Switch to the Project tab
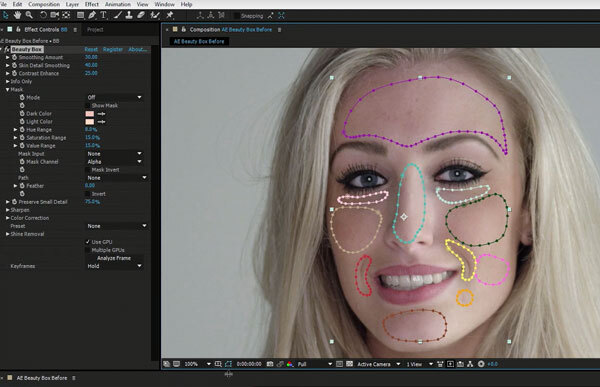Image resolution: width=600 pixels, height=387 pixels. point(95,29)
